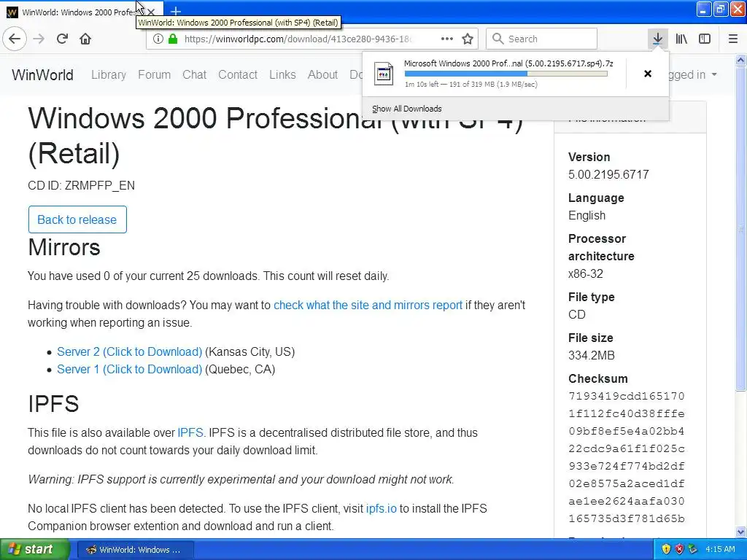Visit the ipfs.io link

click(381, 508)
